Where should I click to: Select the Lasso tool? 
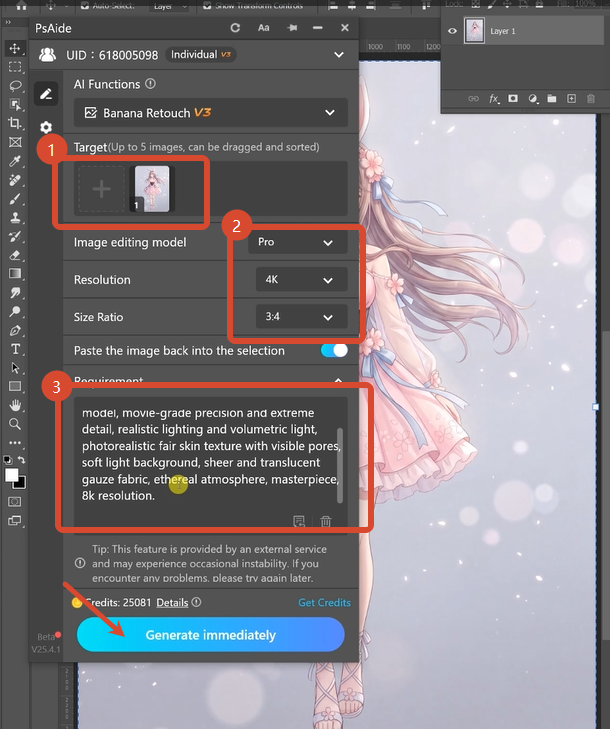coord(15,86)
